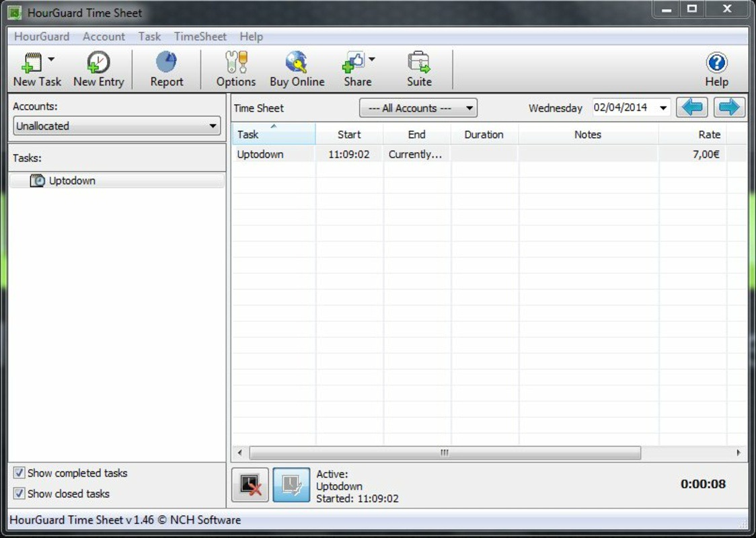Click the horizontal scrollbar thumb
This screenshot has height=538, width=756.
(x=445, y=453)
